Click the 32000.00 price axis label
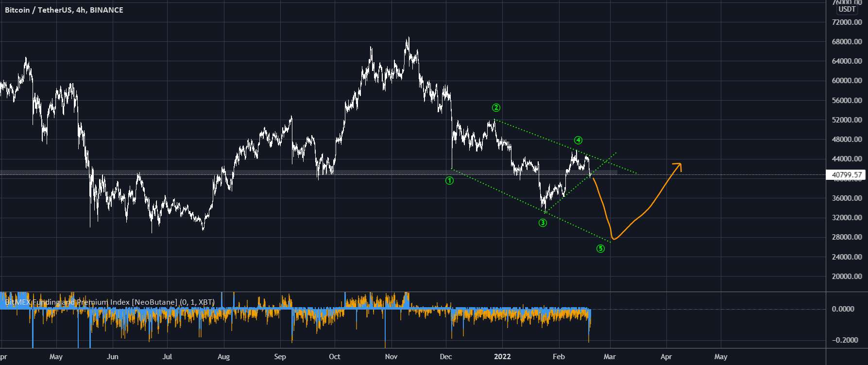 click(x=847, y=218)
